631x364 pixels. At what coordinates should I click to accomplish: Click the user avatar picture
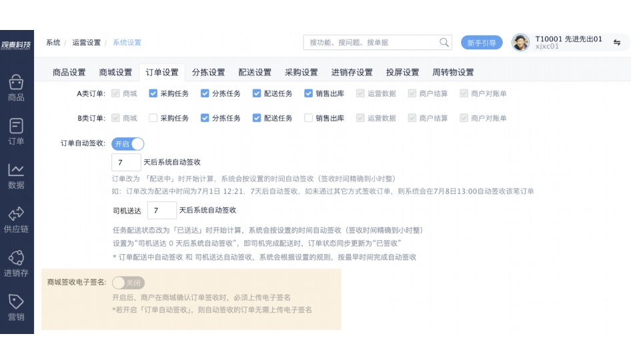pos(520,43)
